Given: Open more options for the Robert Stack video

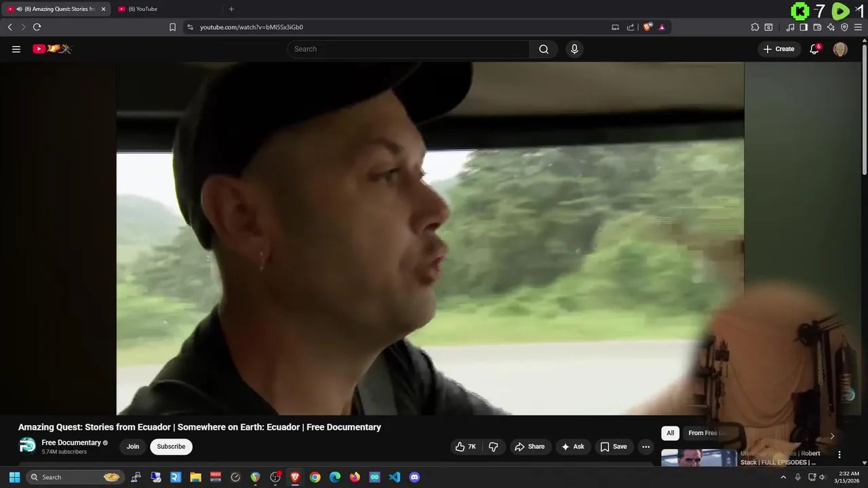Looking at the screenshot, I should click(839, 455).
